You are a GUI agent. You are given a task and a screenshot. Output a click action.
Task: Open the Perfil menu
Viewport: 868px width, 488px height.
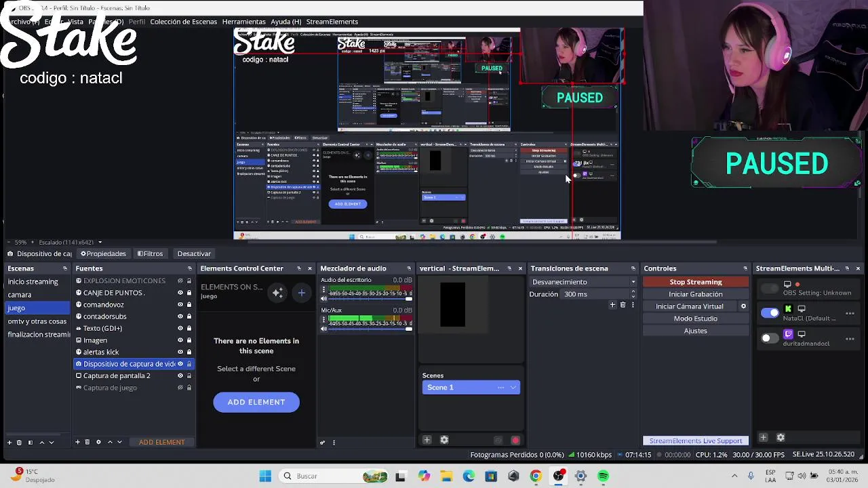(x=137, y=22)
